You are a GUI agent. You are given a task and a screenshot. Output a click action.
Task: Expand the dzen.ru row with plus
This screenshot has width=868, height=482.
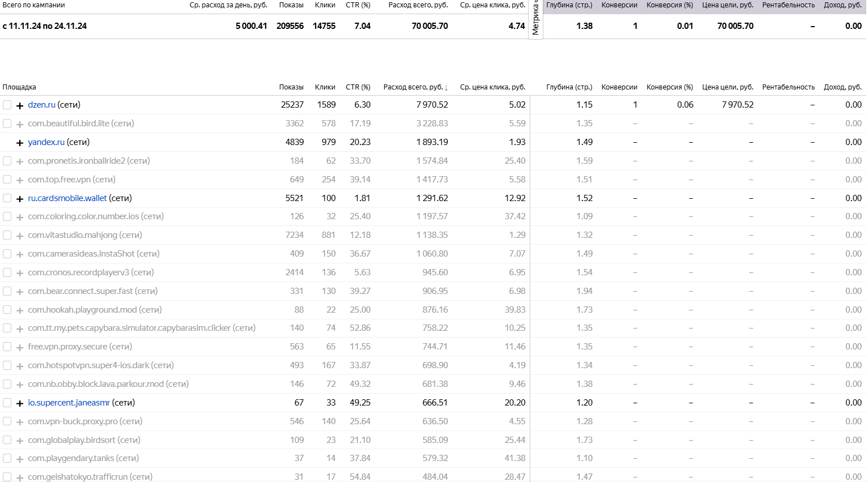(x=20, y=105)
